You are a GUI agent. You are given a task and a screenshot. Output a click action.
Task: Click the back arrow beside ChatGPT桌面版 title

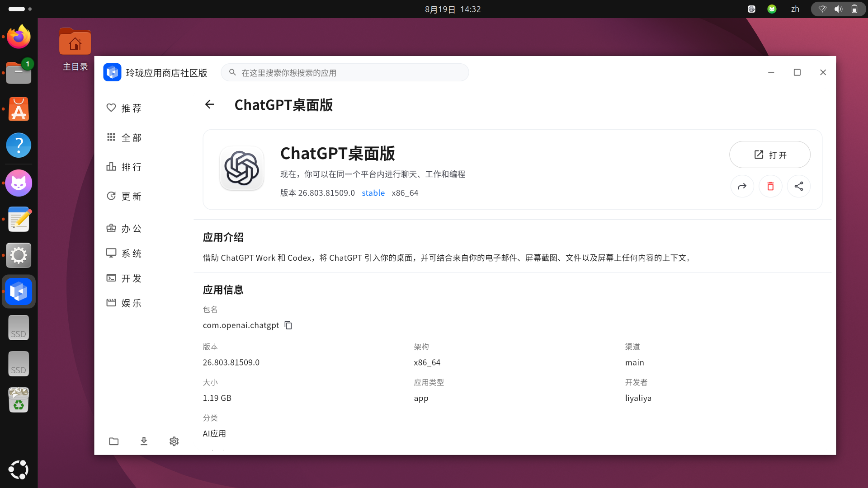click(x=209, y=105)
